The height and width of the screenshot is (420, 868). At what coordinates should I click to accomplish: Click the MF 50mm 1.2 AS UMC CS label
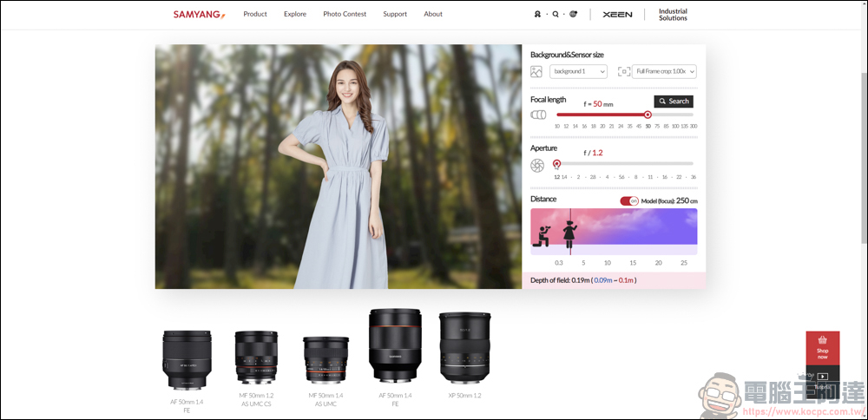click(256, 399)
